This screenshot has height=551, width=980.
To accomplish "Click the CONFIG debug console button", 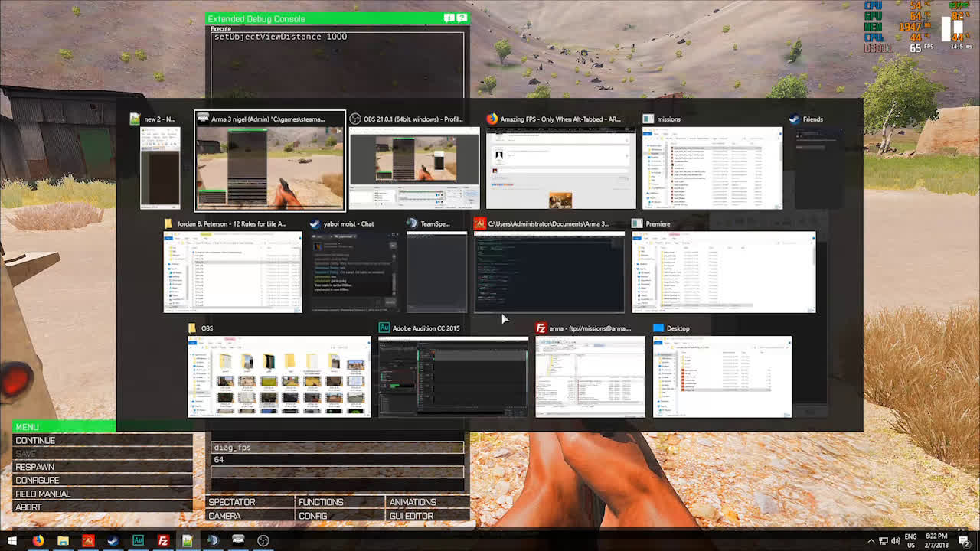I will tap(340, 516).
